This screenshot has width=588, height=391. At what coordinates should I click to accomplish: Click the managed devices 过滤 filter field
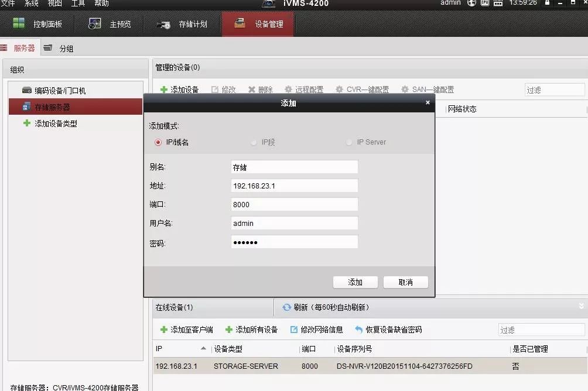[x=555, y=90]
